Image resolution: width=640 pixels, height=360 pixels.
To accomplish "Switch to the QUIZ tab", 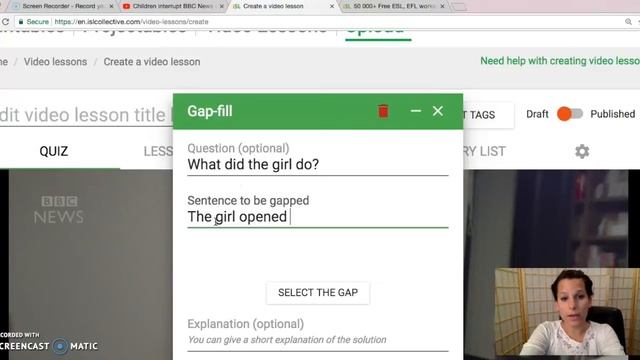I will [x=53, y=151].
